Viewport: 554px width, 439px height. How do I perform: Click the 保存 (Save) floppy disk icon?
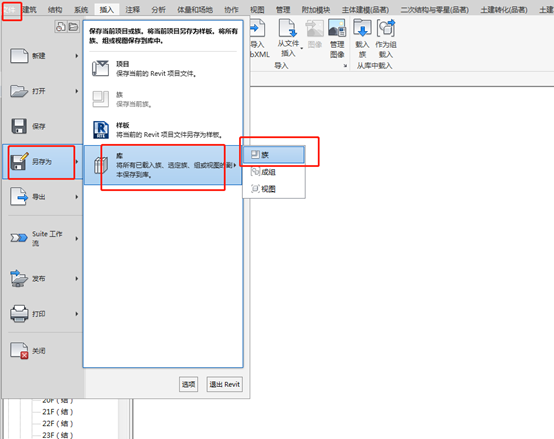click(x=19, y=126)
